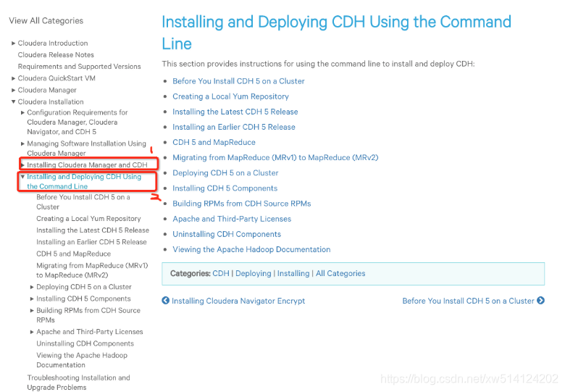This screenshot has width=565, height=392.
Task: Open sidebar CDH 5 and MapReduce item
Action: (73, 254)
